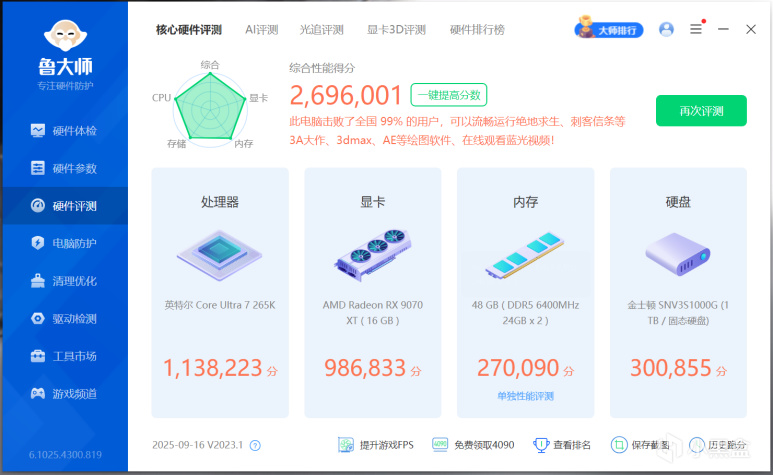Viewport: 773px width, 475px height.
Task: Click the 保存截图 crop icon
Action: coord(619,445)
